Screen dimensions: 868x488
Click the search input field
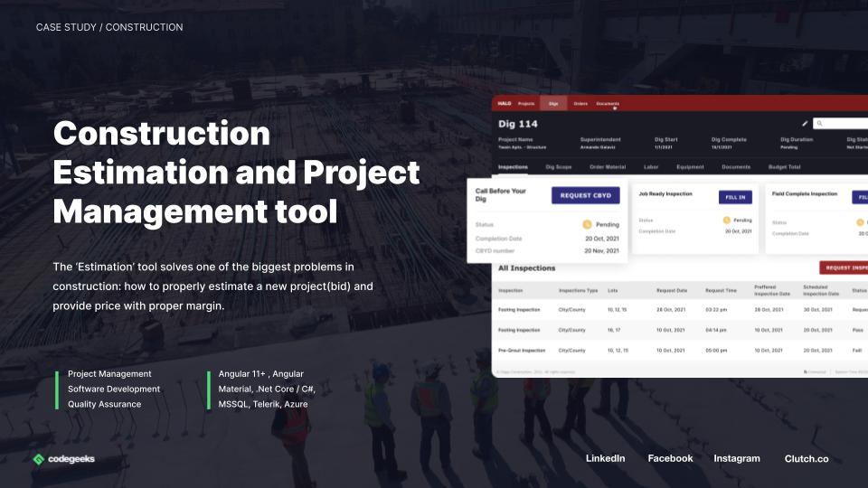840,124
